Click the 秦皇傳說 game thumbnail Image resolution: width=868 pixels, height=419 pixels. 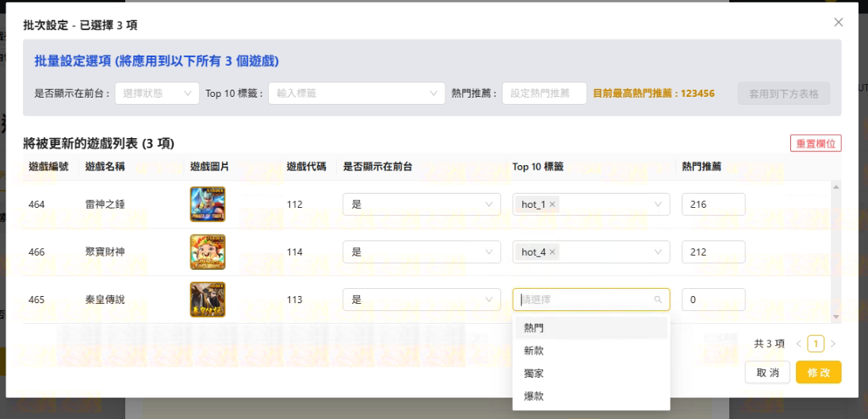[x=208, y=299]
